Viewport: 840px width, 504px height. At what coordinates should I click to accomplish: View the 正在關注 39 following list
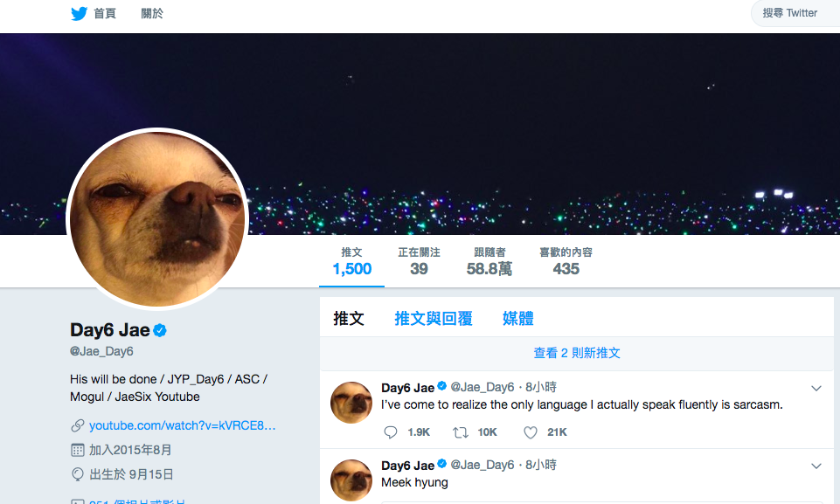419,261
